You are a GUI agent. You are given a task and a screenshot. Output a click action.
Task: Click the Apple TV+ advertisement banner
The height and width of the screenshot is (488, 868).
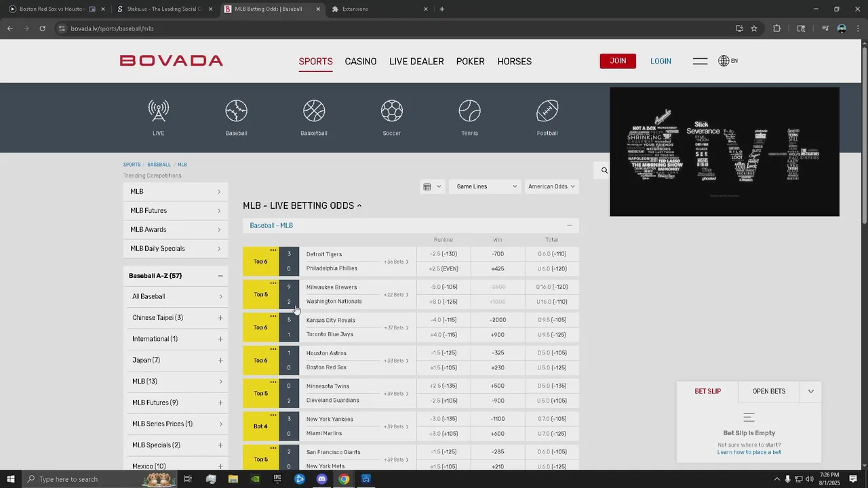coord(724,152)
